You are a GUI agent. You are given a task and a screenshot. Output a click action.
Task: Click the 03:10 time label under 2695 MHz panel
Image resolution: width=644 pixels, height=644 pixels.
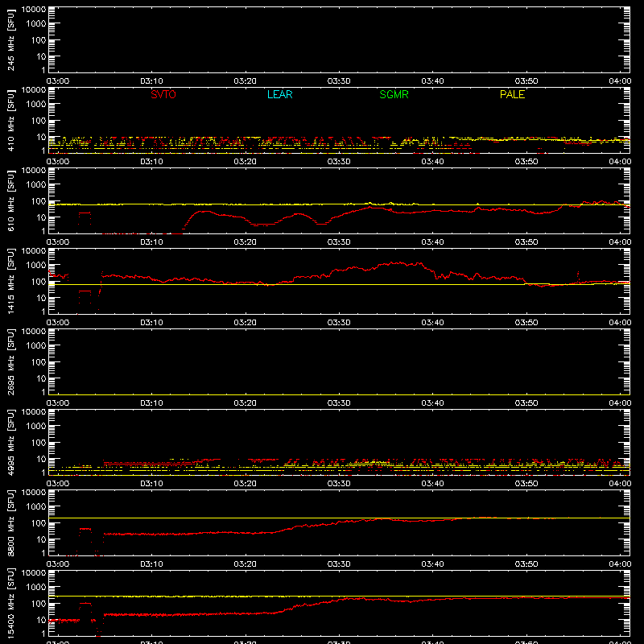tap(151, 403)
